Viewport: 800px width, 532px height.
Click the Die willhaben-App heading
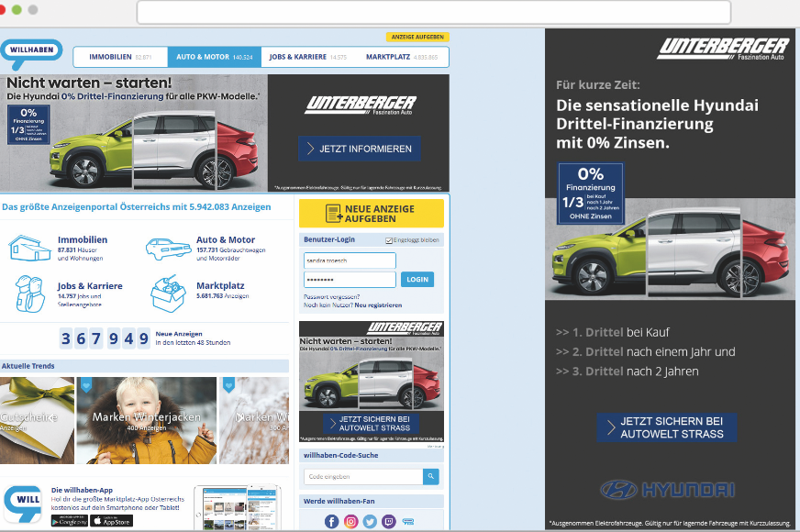pos(82,490)
